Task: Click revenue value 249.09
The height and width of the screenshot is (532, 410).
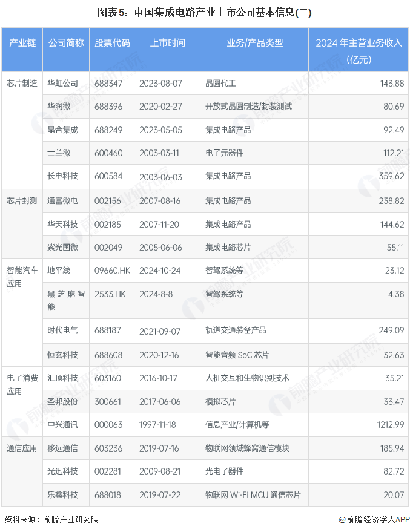Action: tap(392, 330)
